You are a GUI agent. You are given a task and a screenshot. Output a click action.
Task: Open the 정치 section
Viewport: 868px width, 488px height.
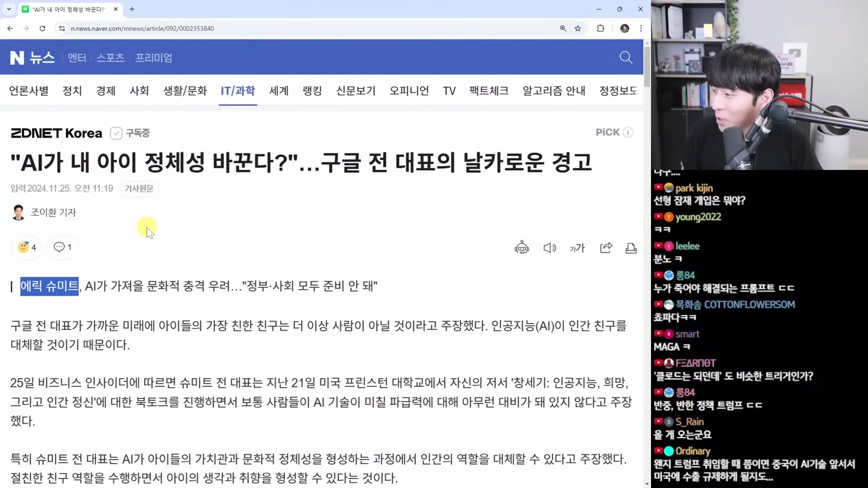coord(72,91)
